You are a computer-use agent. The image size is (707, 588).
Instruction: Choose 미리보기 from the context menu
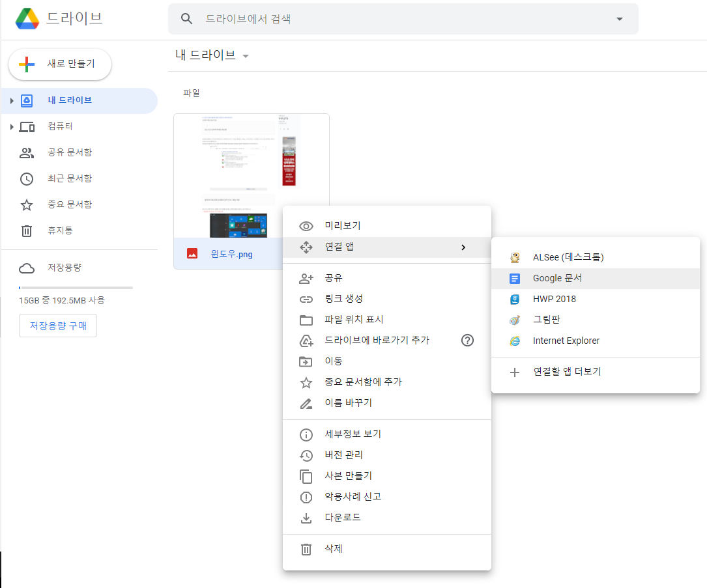[x=387, y=226]
